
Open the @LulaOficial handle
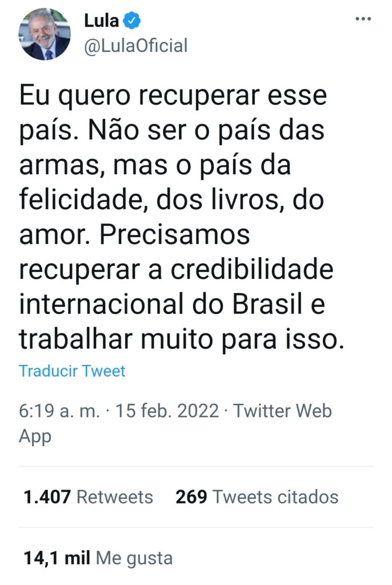click(x=136, y=46)
